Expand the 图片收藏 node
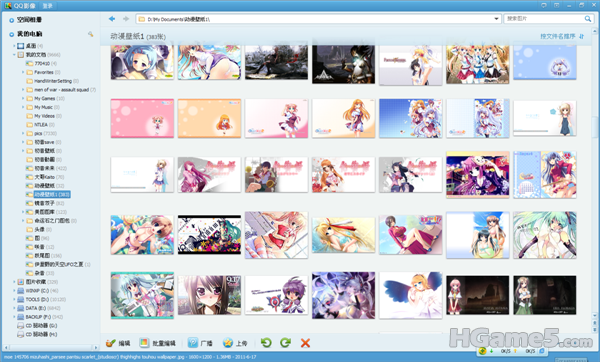 14,282
